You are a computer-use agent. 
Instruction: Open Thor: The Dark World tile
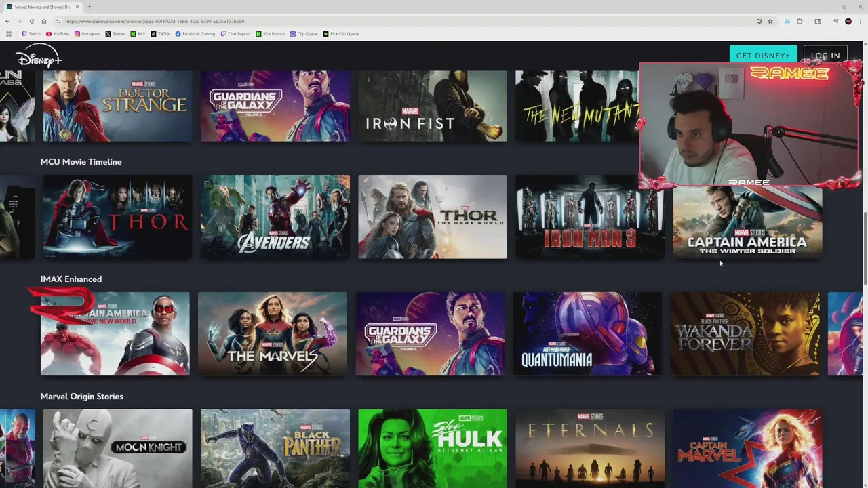click(x=433, y=217)
